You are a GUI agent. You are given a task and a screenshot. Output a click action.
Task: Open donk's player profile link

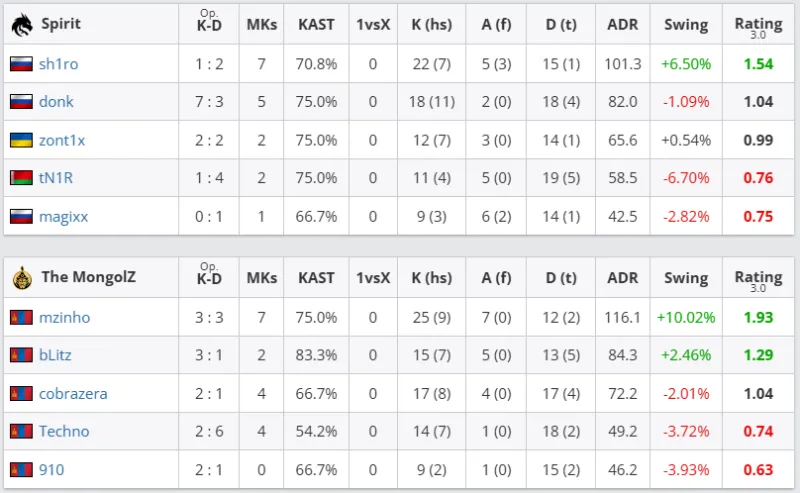[56, 102]
